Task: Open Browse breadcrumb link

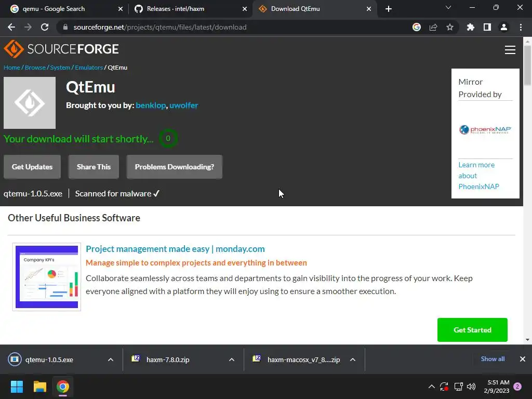Action: point(35,68)
